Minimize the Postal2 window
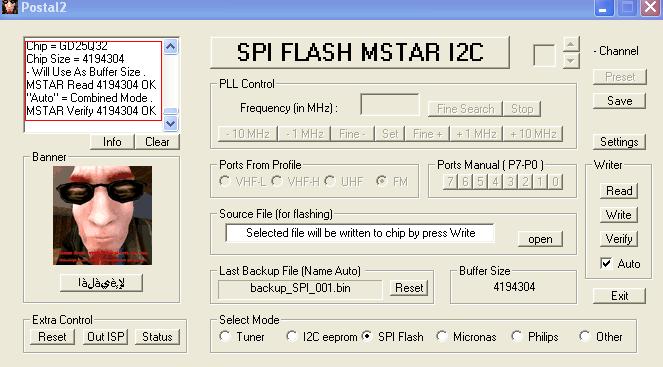 (x=604, y=8)
